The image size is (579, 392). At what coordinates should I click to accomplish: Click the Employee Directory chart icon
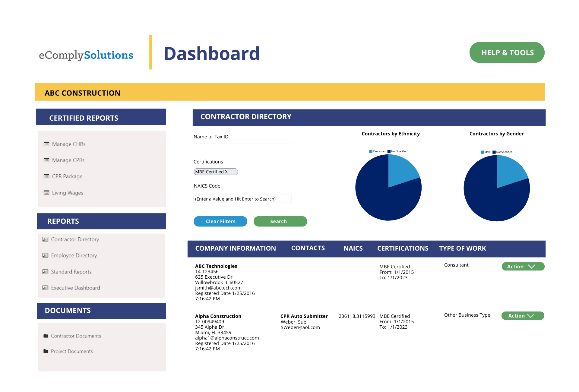coord(45,255)
